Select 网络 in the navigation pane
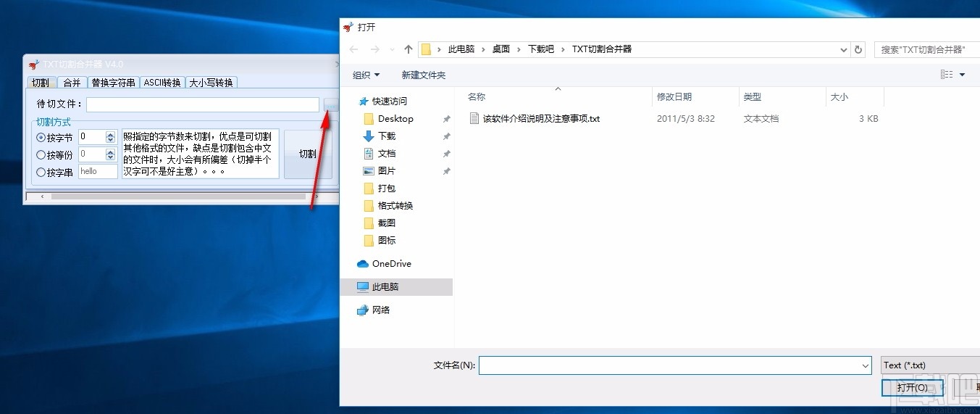Viewport: 980px width, 414px height. click(x=381, y=310)
